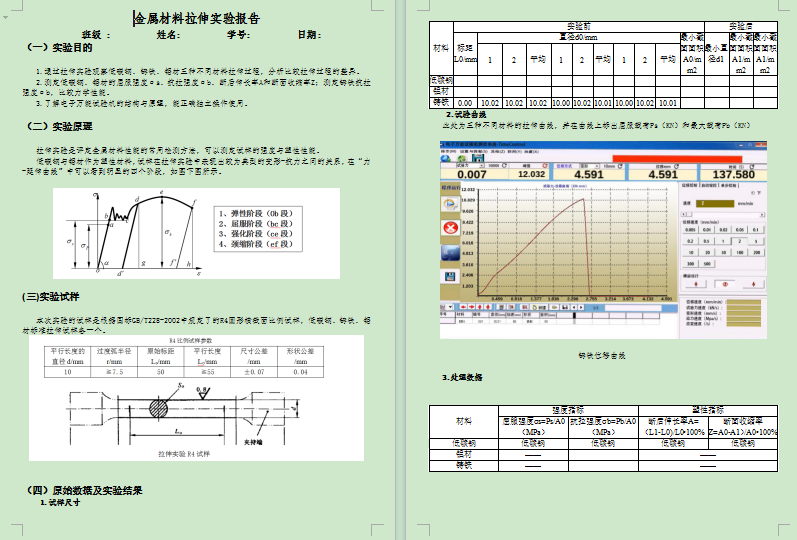
Task: Switch to the 自动控制 tab
Action: 708,185
